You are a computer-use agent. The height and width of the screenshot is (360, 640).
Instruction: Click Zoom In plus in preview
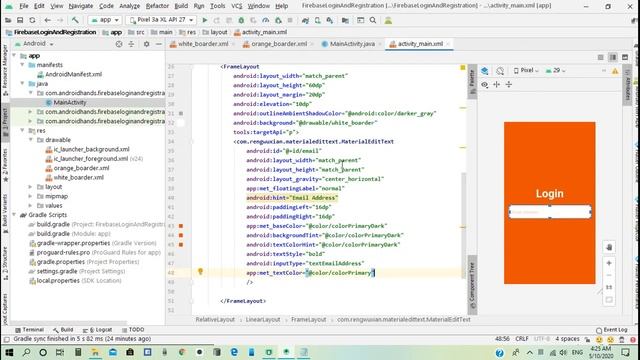click(x=609, y=263)
